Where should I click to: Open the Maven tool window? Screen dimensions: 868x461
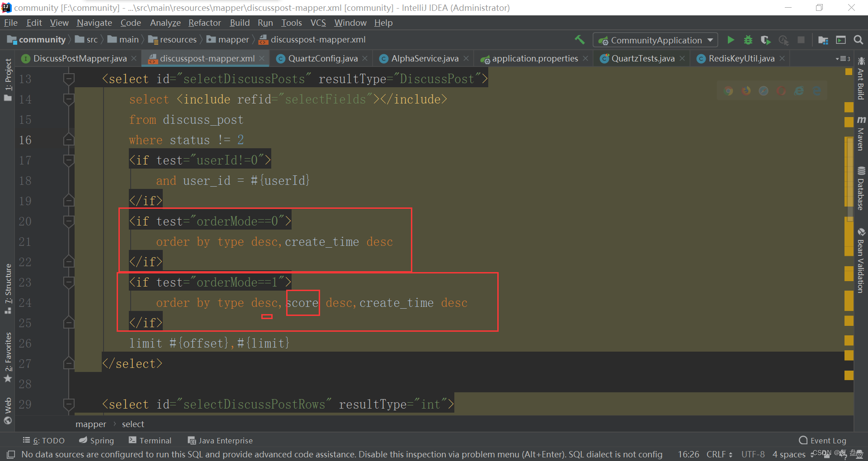(861, 133)
